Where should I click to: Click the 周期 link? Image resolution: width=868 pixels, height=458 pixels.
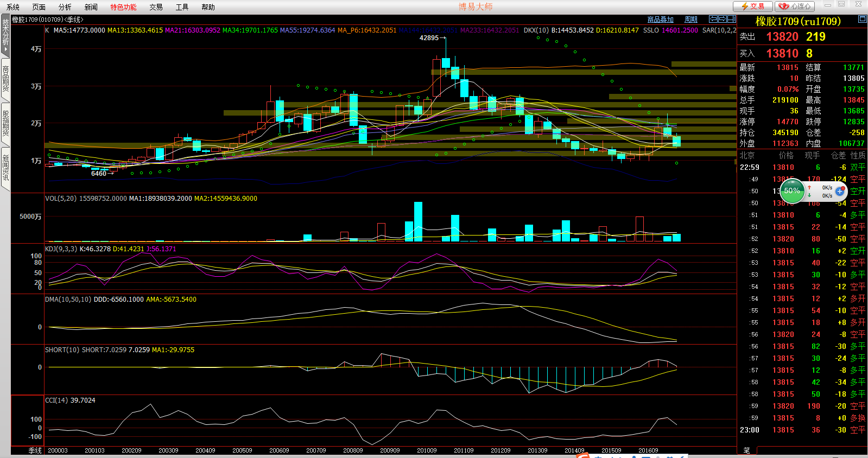(691, 20)
